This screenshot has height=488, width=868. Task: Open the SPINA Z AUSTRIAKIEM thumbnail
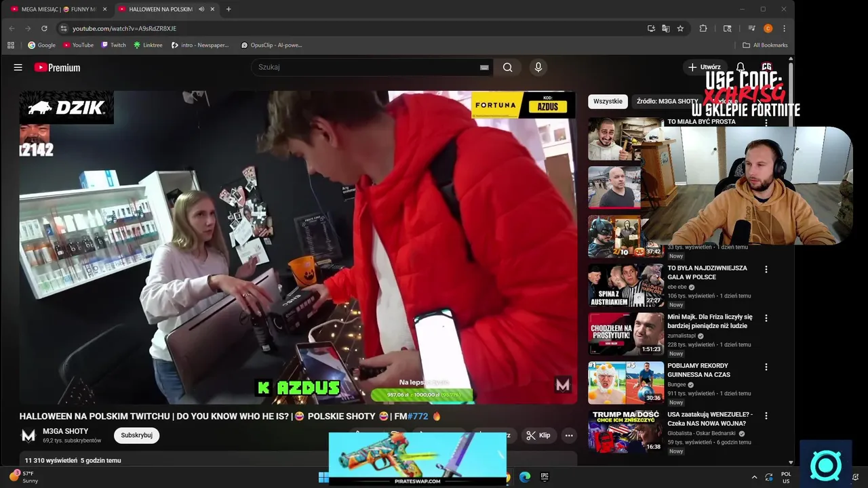tap(626, 285)
